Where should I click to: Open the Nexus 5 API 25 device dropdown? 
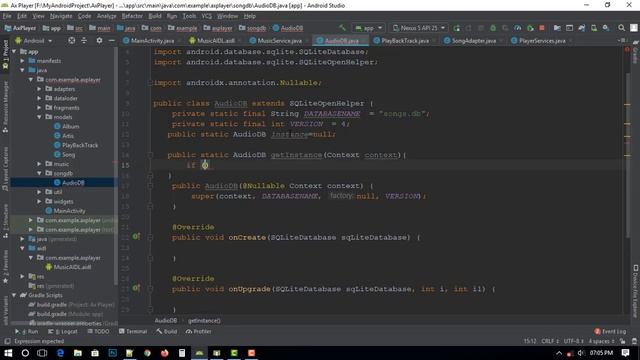click(x=418, y=28)
